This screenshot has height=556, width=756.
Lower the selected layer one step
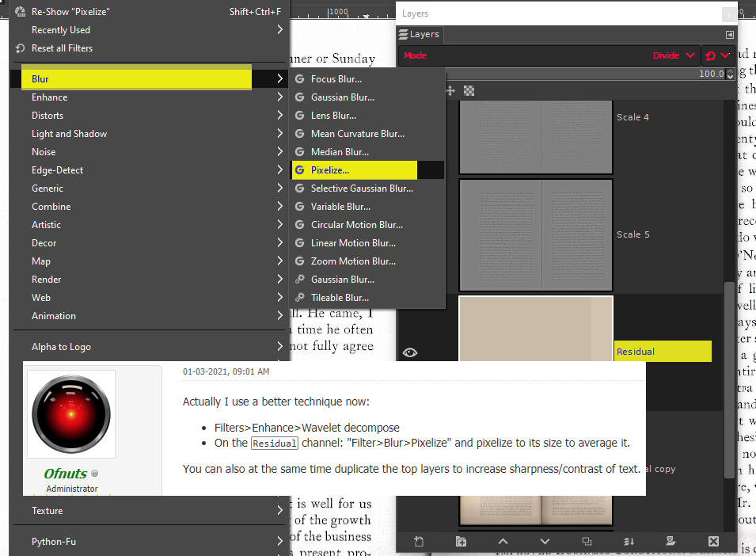pyautogui.click(x=545, y=542)
